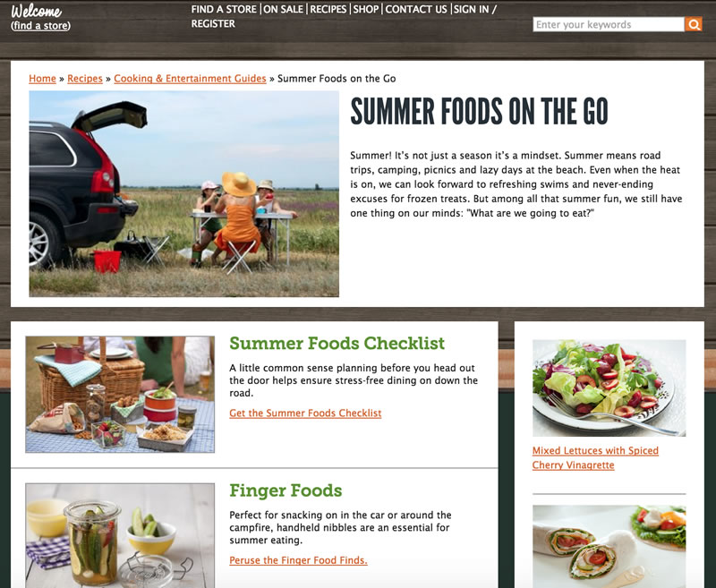
Task: Click the Sign In / Register link
Action: (344, 16)
